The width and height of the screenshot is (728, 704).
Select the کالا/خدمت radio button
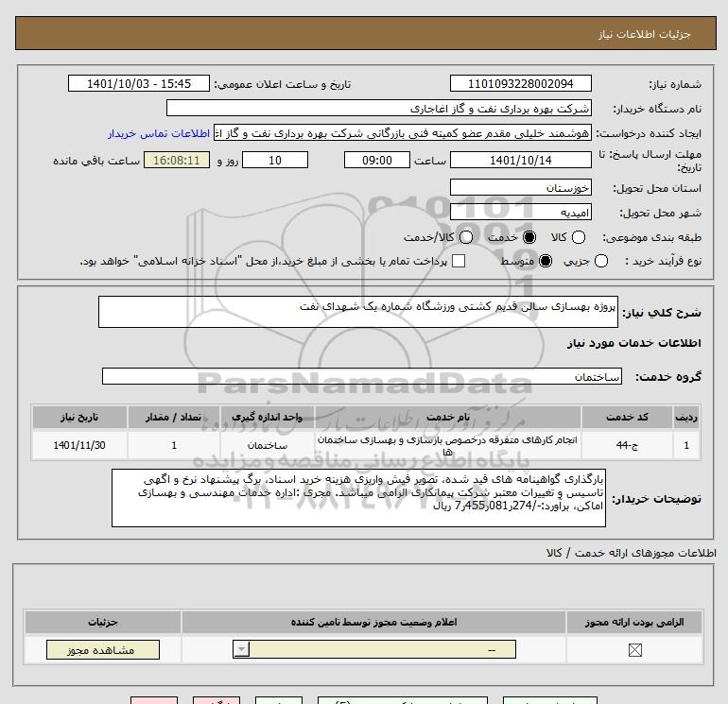[x=466, y=237]
